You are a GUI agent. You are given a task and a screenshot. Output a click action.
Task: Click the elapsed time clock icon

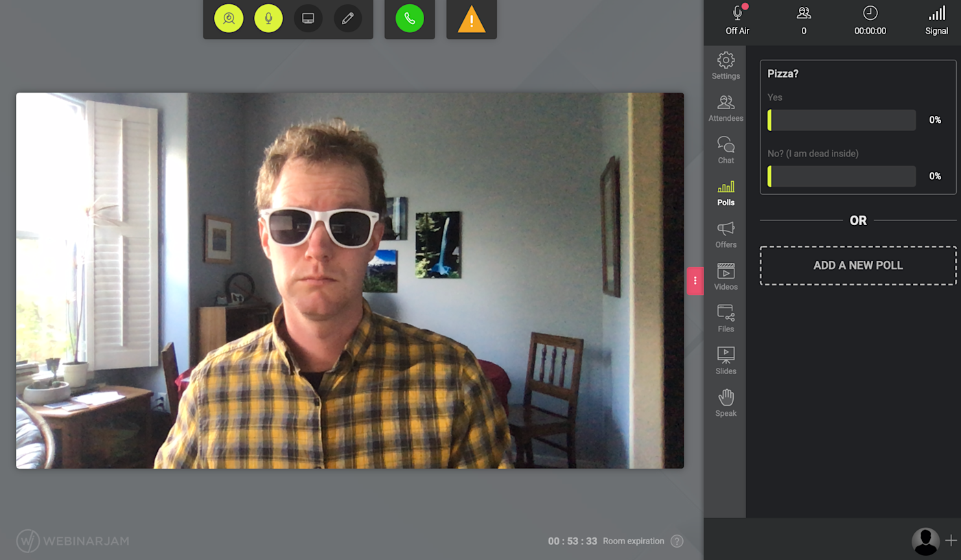870,13
